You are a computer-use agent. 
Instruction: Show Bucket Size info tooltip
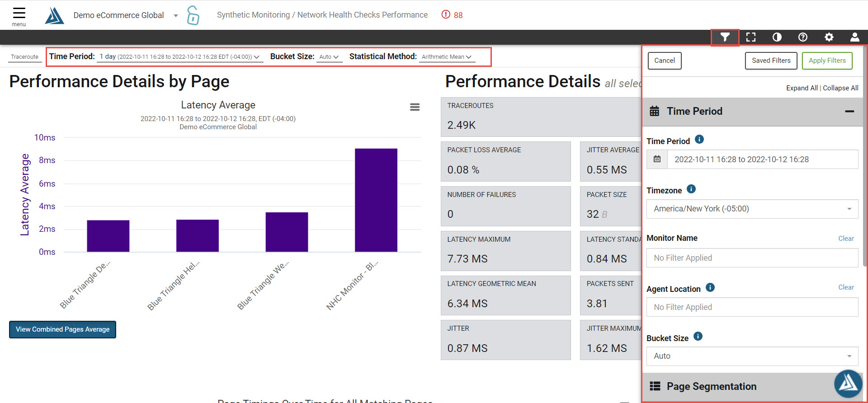coord(698,336)
